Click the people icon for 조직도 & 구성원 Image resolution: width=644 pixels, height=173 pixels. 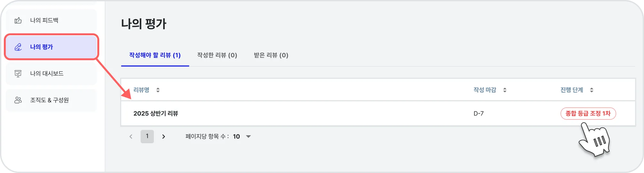18,100
